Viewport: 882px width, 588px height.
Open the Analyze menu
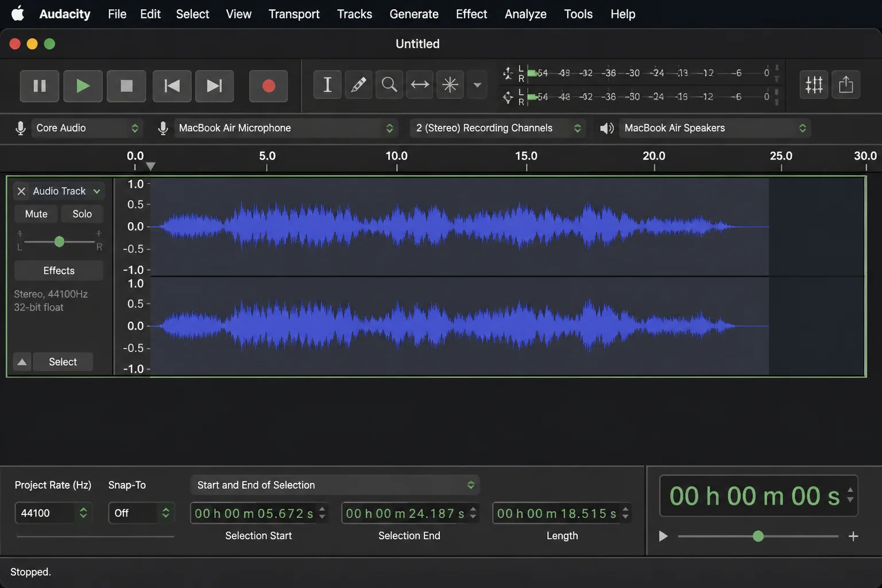point(525,14)
